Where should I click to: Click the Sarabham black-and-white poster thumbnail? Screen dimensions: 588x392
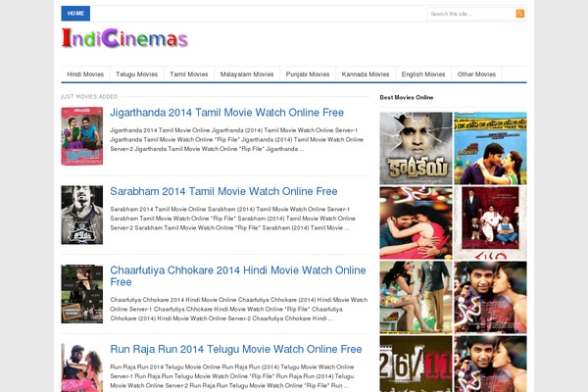click(x=82, y=215)
